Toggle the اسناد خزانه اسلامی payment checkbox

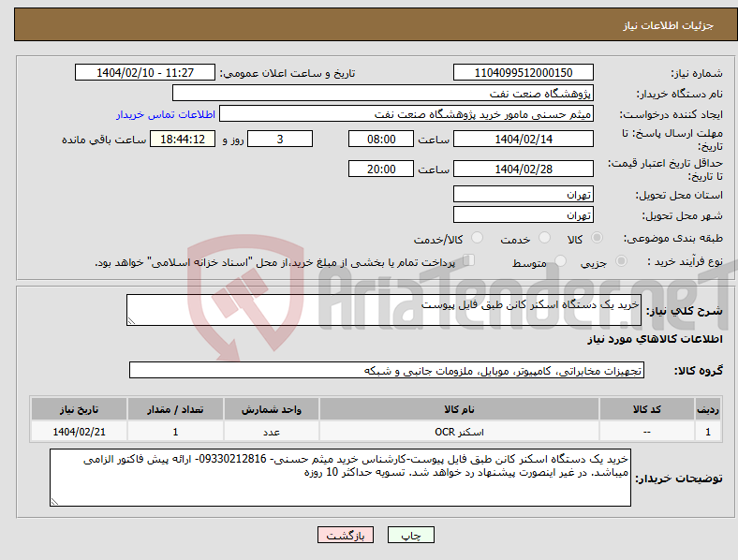click(469, 260)
